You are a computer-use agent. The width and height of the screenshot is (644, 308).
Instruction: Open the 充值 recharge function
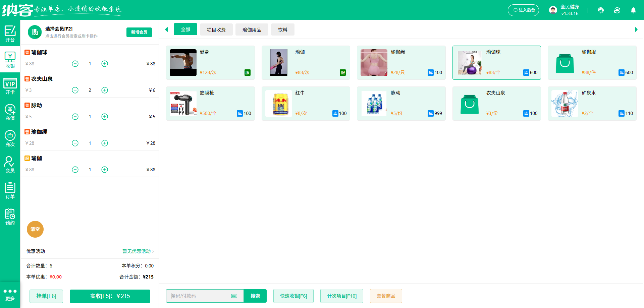pos(10,112)
